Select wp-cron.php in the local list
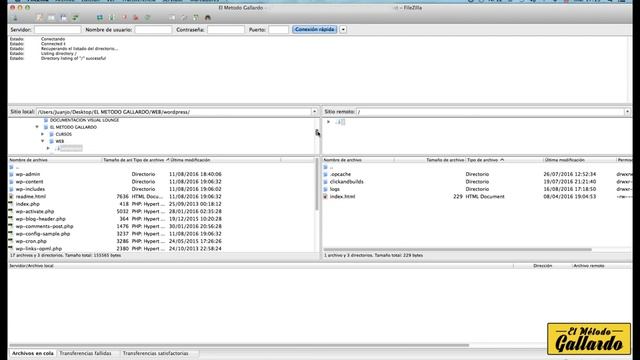This screenshot has width=640, height=360. click(31, 241)
